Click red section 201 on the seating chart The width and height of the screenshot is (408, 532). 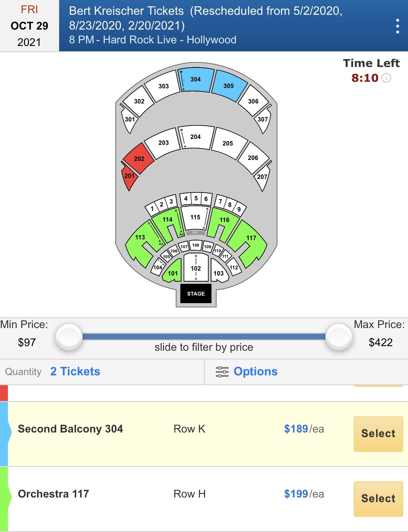(129, 176)
